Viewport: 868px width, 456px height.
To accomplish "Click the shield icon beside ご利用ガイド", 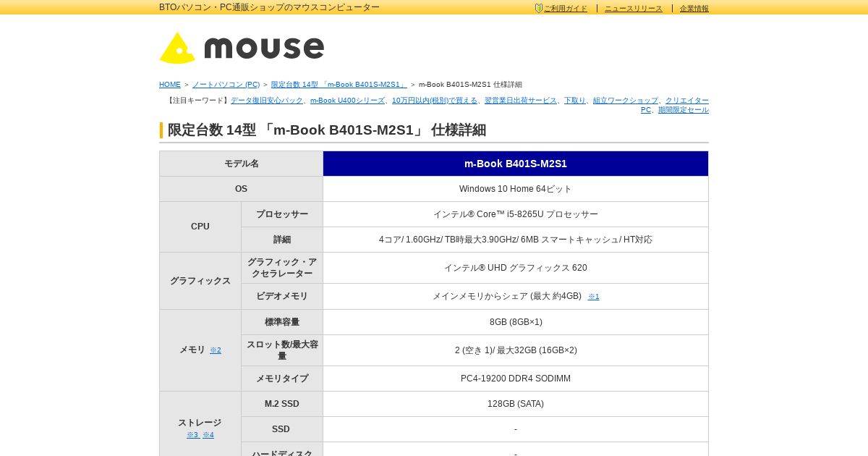I will (539, 9).
